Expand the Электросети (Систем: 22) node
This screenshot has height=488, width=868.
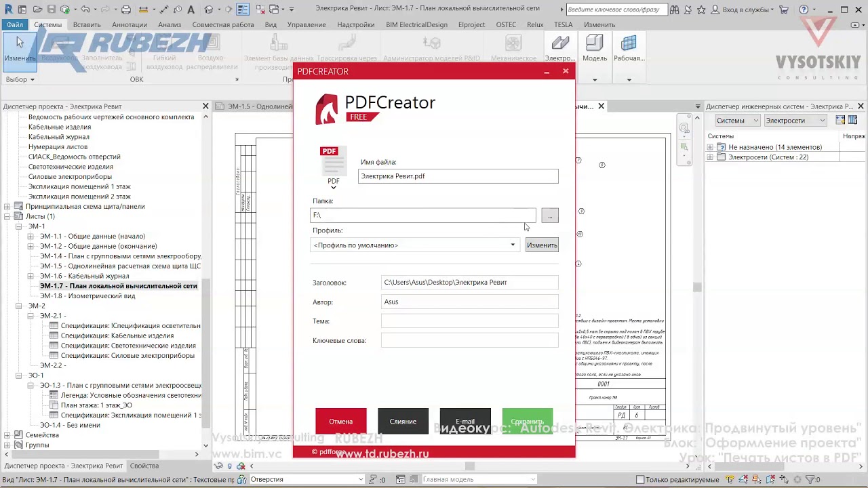(x=711, y=157)
